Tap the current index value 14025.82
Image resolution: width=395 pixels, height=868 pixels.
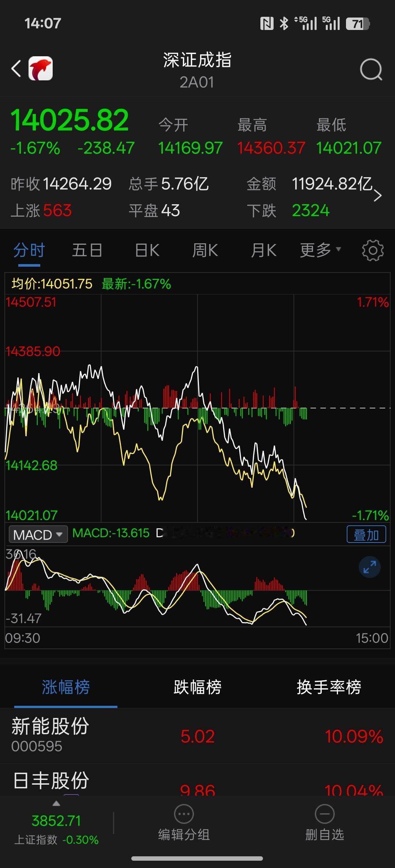69,120
